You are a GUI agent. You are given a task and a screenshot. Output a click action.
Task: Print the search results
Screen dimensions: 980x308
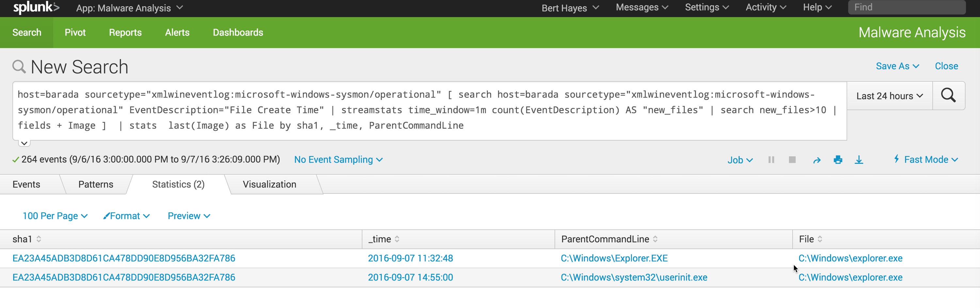[x=838, y=160]
